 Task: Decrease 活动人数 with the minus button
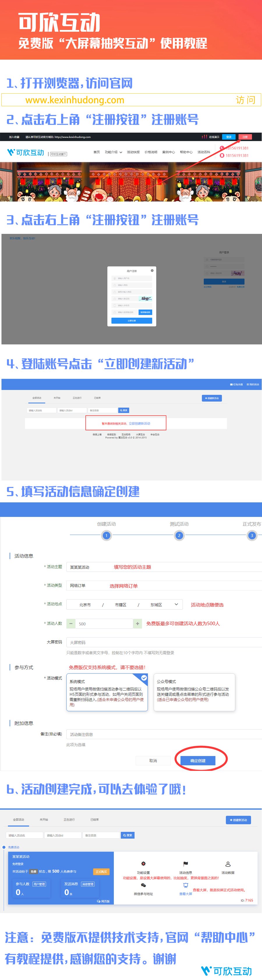(x=71, y=624)
